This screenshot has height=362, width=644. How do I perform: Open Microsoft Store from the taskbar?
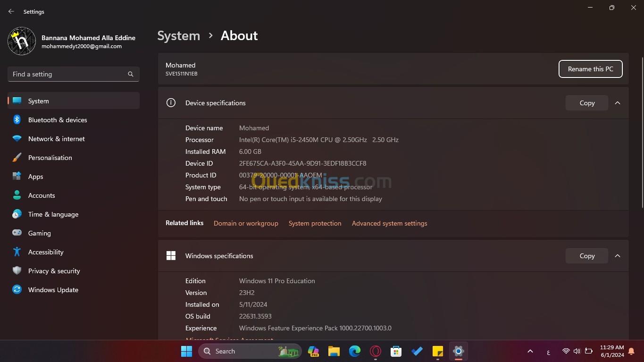[396, 351]
